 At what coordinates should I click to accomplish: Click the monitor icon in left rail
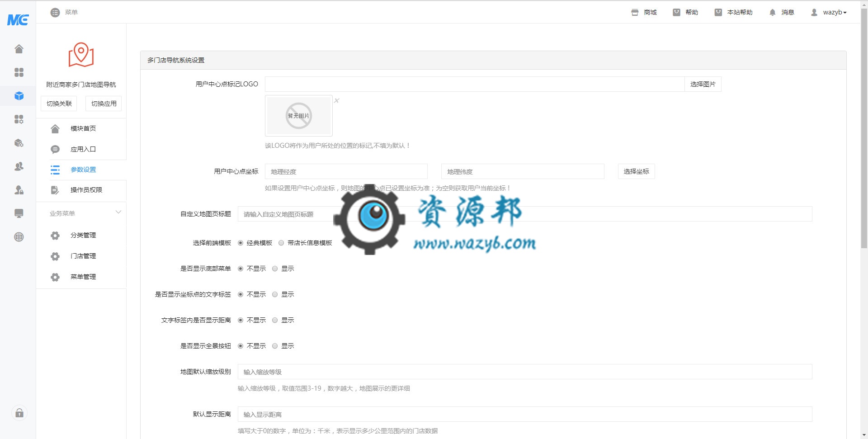tap(19, 213)
